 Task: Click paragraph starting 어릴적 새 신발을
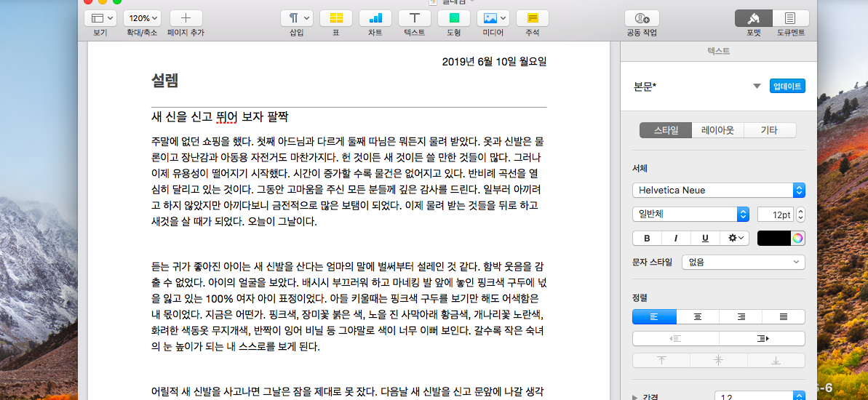[349, 392]
